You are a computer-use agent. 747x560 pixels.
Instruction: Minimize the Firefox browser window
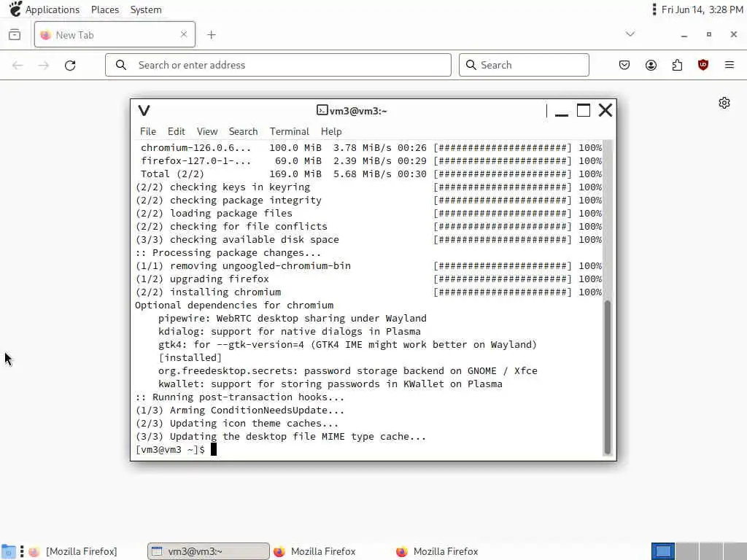click(684, 35)
